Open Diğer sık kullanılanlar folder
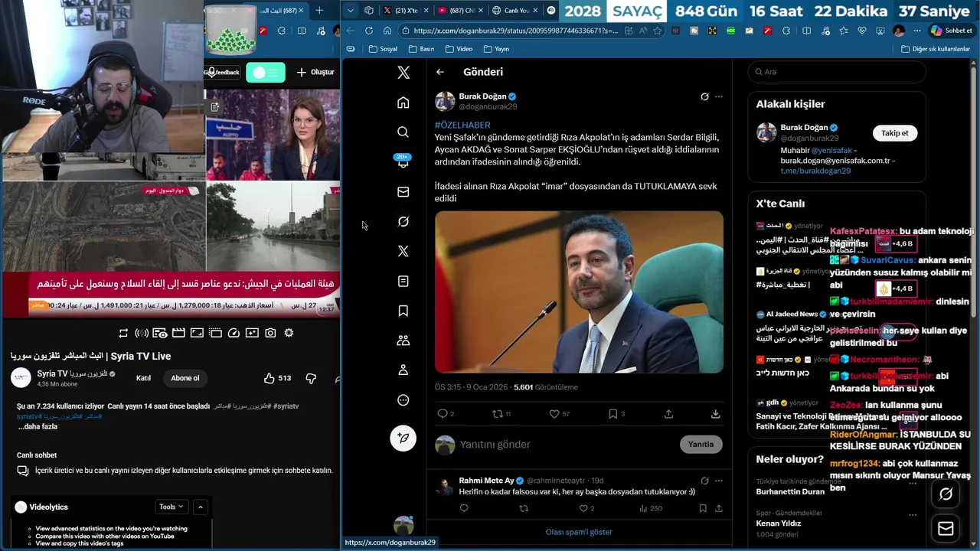This screenshot has width=980, height=551. coord(935,49)
